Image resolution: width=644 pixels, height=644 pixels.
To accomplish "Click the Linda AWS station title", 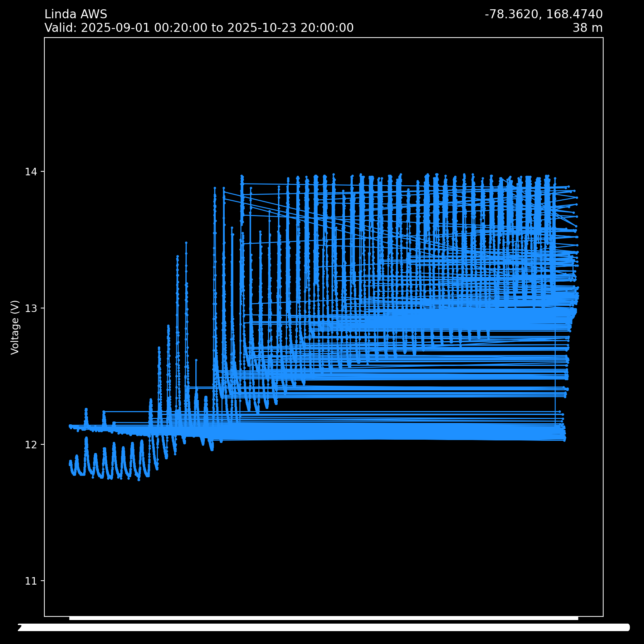I will pos(75,14).
